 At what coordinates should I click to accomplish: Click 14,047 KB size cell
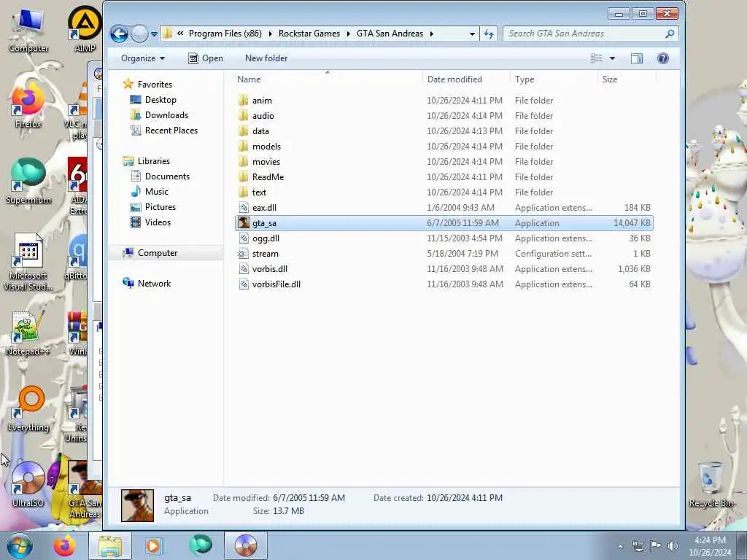tap(632, 223)
